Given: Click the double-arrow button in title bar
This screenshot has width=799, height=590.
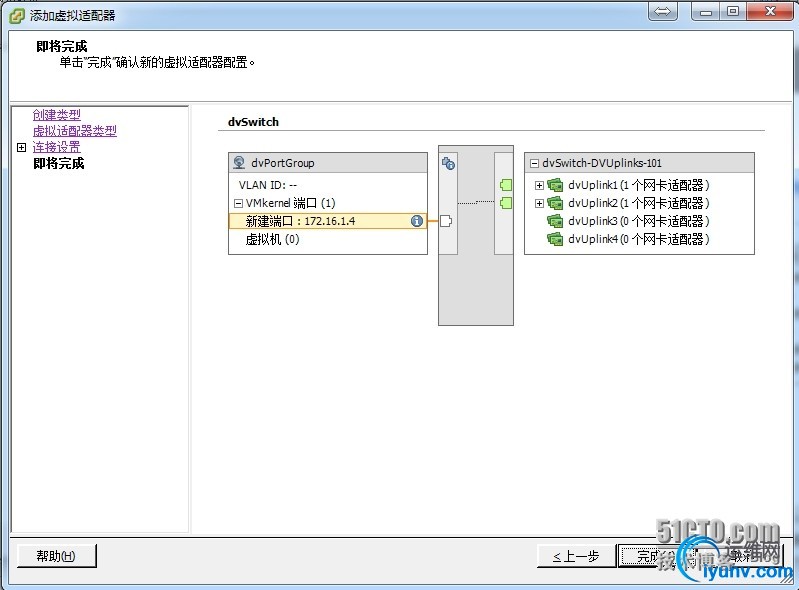Looking at the screenshot, I should pyautogui.click(x=662, y=11).
